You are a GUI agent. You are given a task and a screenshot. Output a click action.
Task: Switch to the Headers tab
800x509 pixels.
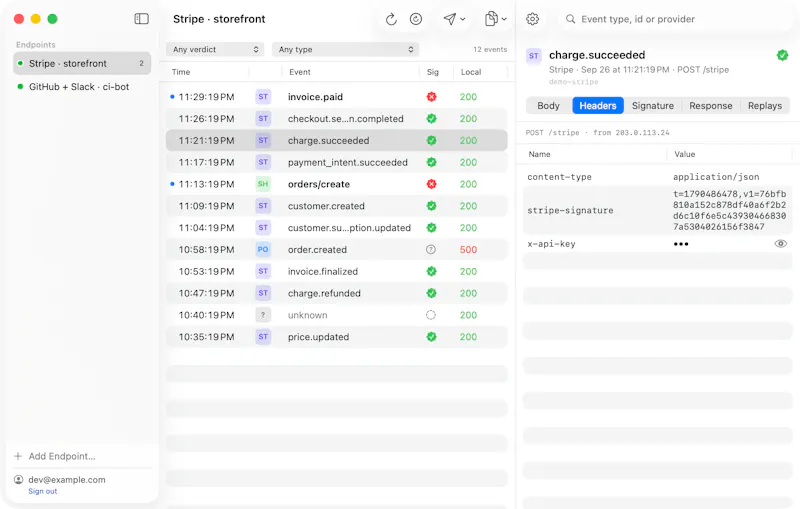[x=597, y=106]
